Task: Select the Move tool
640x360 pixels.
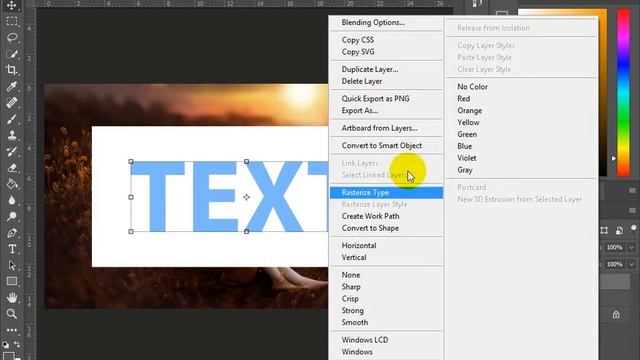Action: (x=11, y=5)
